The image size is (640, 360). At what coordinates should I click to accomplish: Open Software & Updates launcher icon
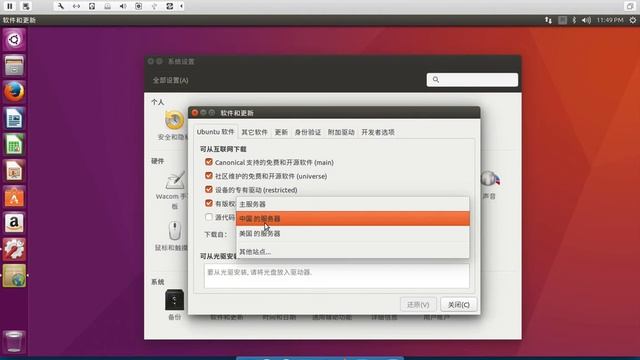tap(14, 276)
